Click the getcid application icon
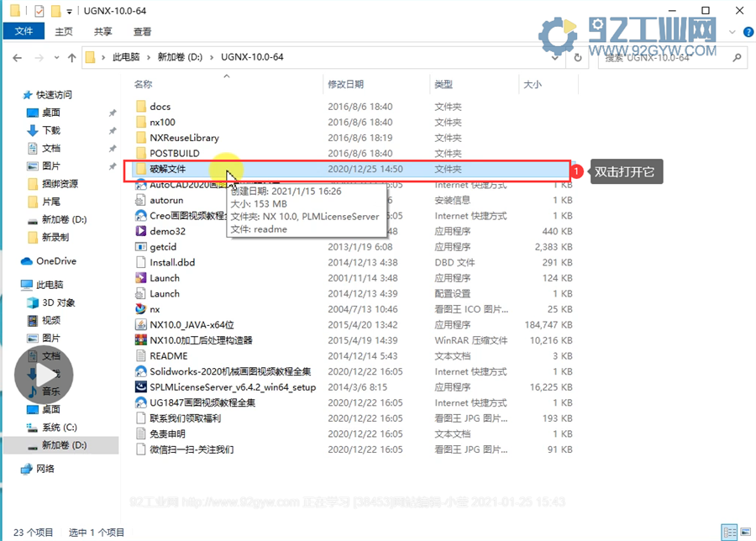This screenshot has height=541, width=756. (141, 247)
